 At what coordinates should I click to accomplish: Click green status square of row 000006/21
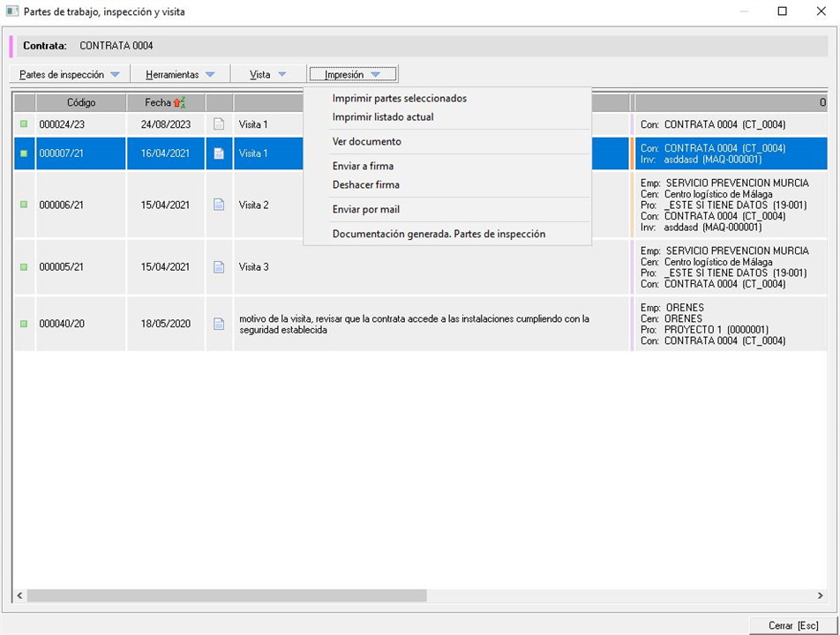(24, 205)
